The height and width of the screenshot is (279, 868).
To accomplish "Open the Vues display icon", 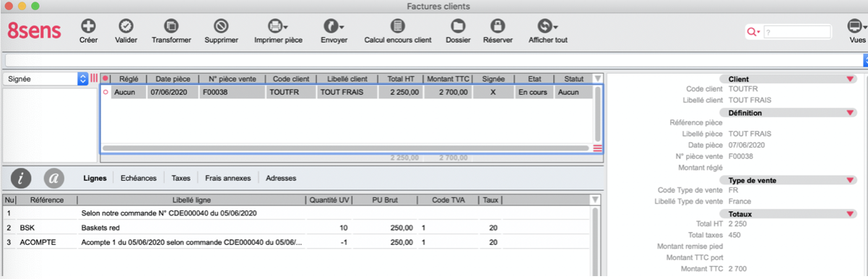I will [856, 26].
